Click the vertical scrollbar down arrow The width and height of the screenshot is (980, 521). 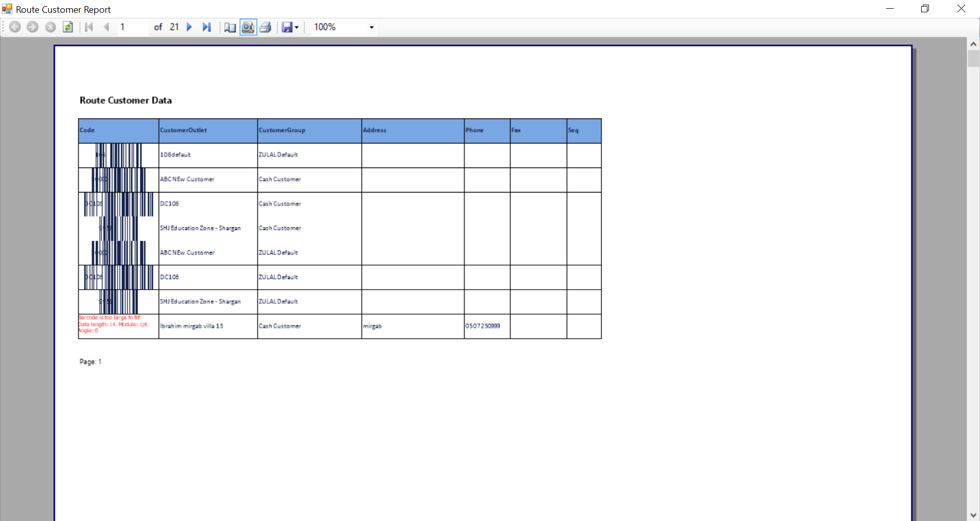973,515
